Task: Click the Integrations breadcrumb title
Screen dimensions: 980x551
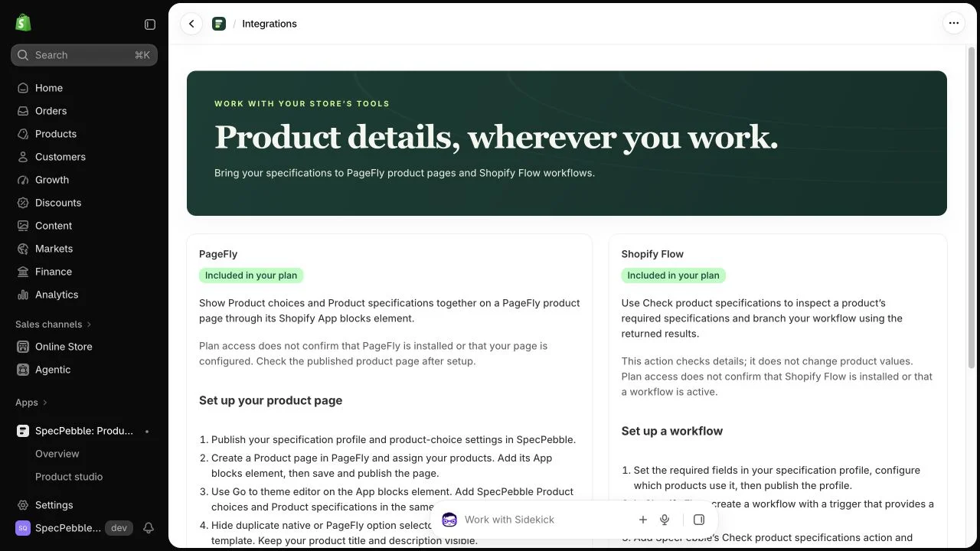Action: tap(269, 24)
